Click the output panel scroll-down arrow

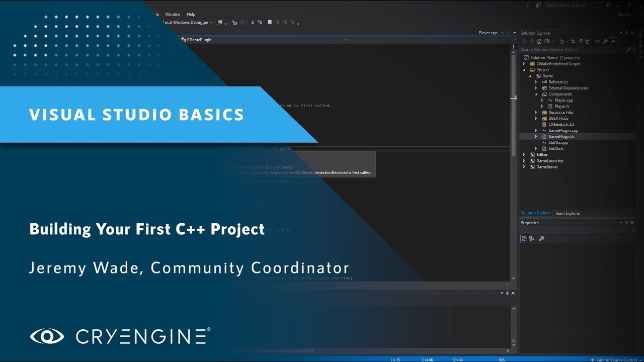click(x=514, y=345)
